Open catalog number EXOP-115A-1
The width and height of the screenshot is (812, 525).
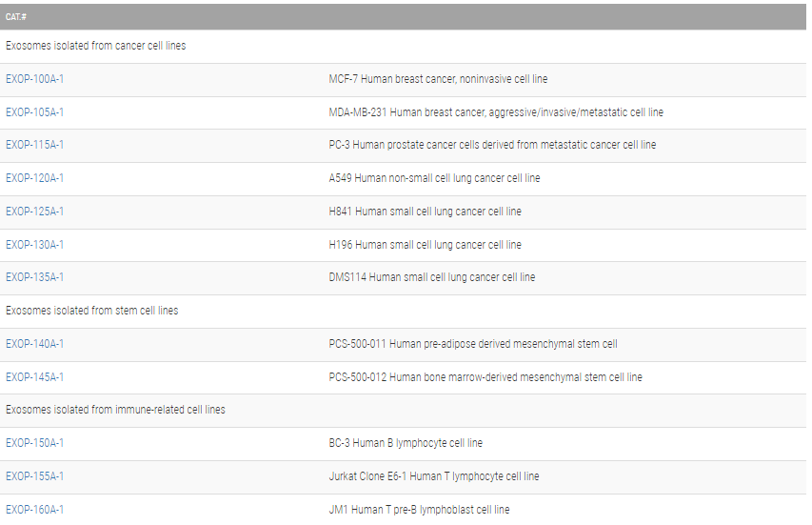coord(35,145)
